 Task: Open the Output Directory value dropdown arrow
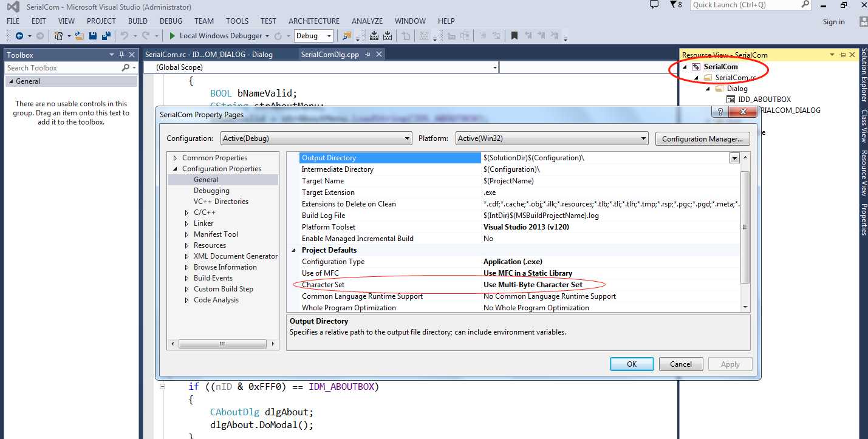pos(734,158)
